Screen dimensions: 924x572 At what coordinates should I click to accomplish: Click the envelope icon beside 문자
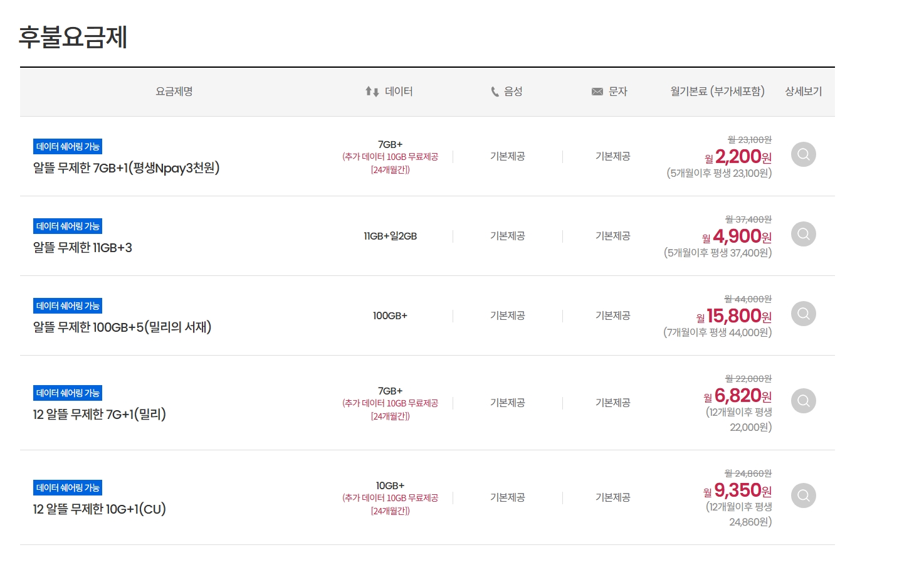(597, 92)
